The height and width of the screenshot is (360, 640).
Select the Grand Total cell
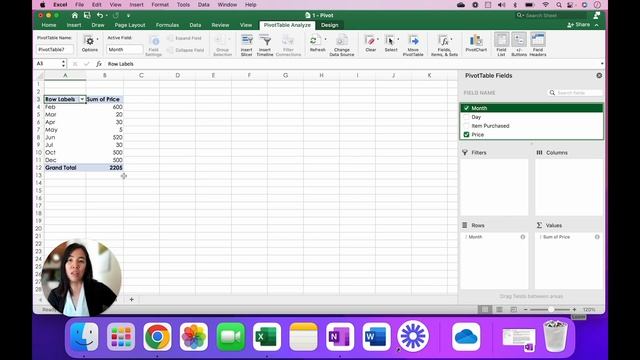[65, 168]
